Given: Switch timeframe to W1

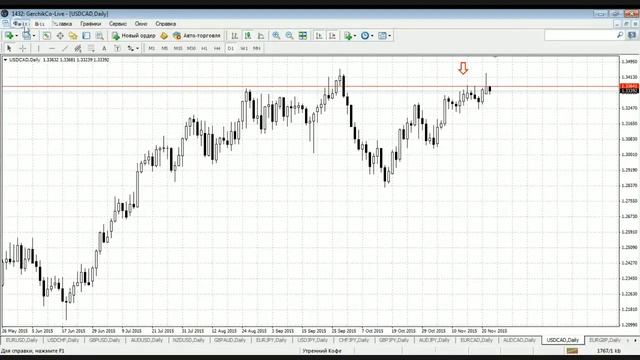Looking at the screenshot, I should coord(244,48).
